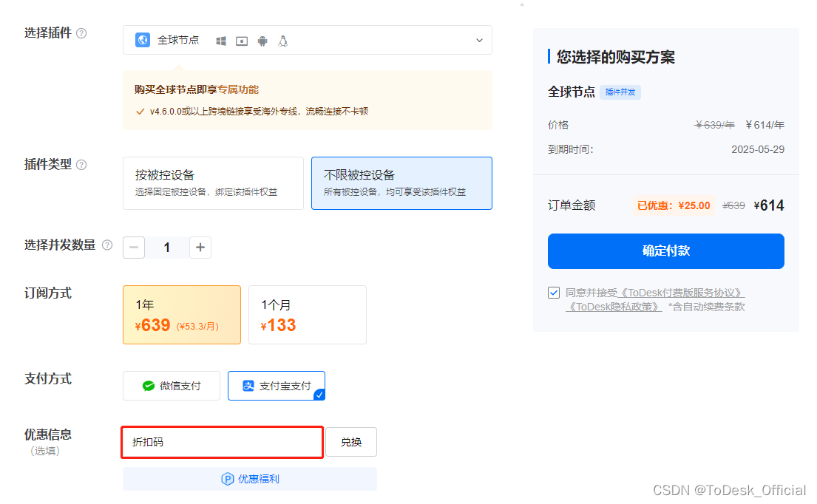The image size is (817, 504).
Task: Click the 已优惠: ¥25.00 discount label
Action: tap(674, 205)
